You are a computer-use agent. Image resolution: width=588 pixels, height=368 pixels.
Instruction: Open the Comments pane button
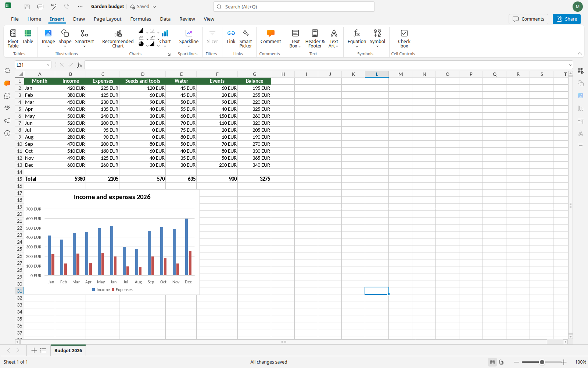(528, 19)
